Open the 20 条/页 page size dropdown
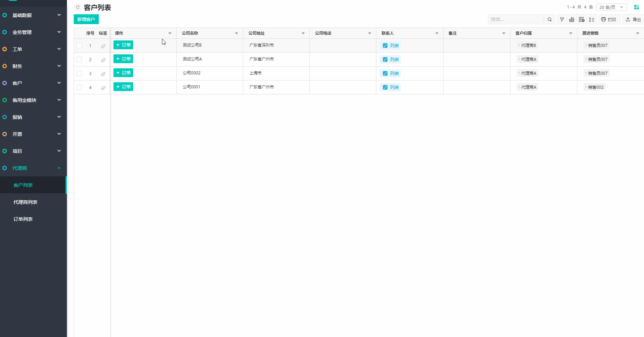 [x=611, y=7]
